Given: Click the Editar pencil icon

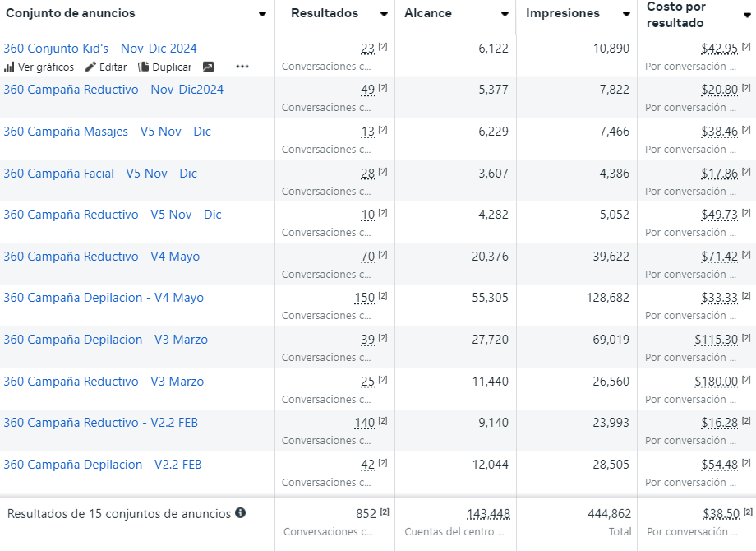Looking at the screenshot, I should [x=90, y=67].
